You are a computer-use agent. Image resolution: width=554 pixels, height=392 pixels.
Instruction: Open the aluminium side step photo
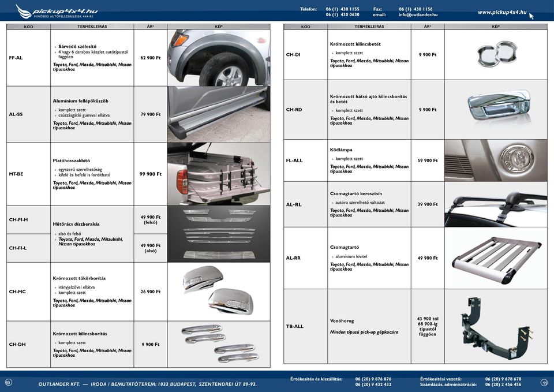[219, 114]
